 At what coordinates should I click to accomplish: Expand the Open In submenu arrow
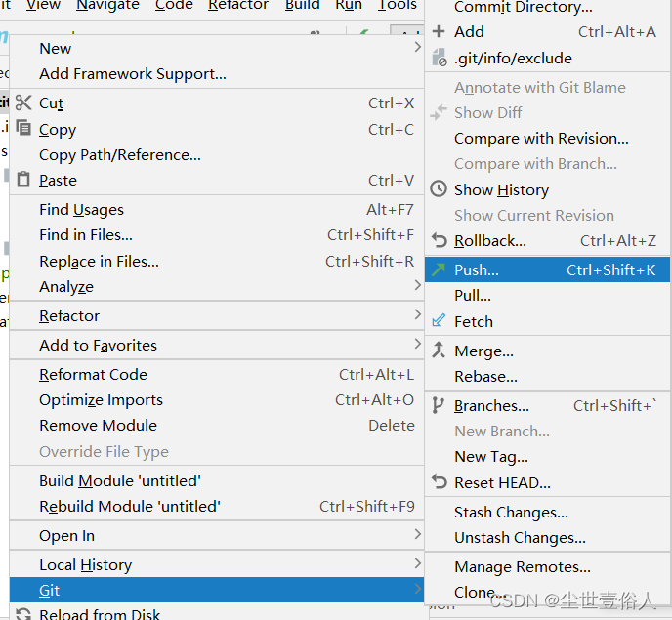[417, 534]
